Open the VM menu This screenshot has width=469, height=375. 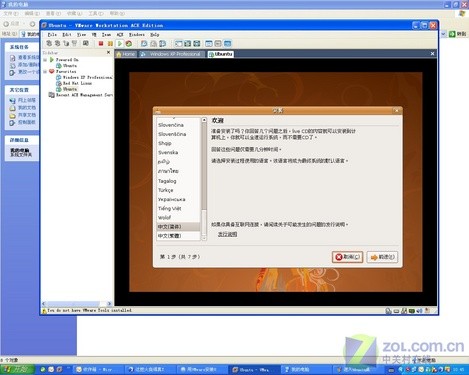[94, 34]
